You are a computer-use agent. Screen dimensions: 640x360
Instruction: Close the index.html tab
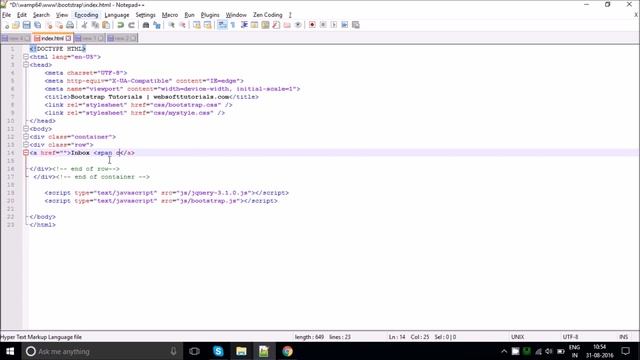(68, 38)
